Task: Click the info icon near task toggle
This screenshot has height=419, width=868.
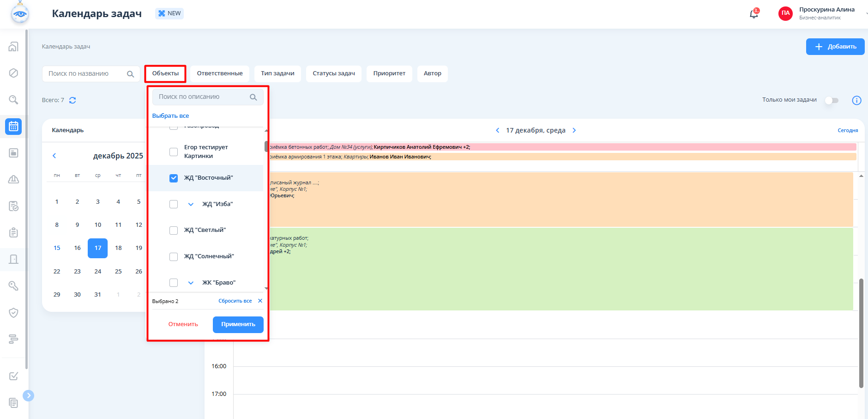Action: tap(856, 100)
